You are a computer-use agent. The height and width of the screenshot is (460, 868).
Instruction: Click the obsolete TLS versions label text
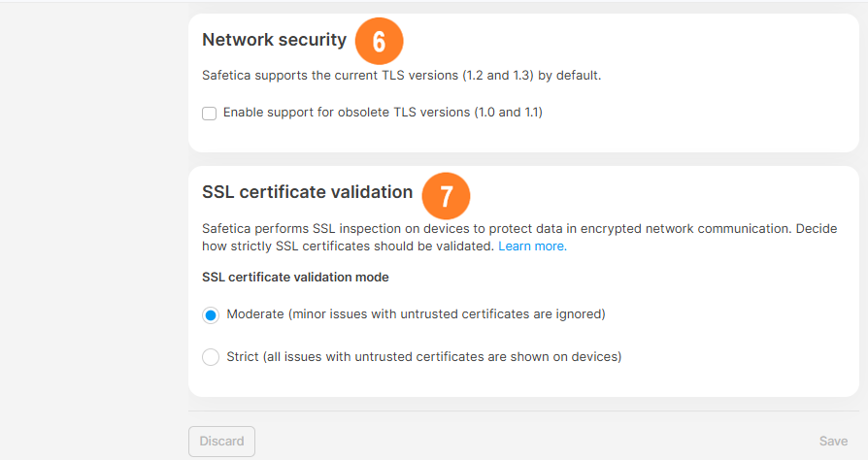coord(383,113)
